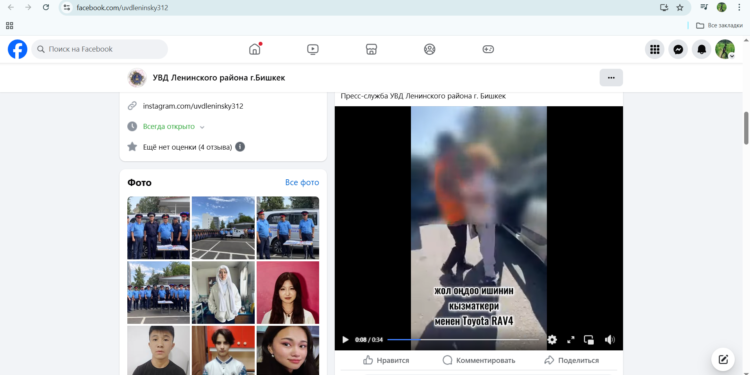The width and height of the screenshot is (750, 375).
Task: Open Messenger chats icon
Action: [678, 49]
